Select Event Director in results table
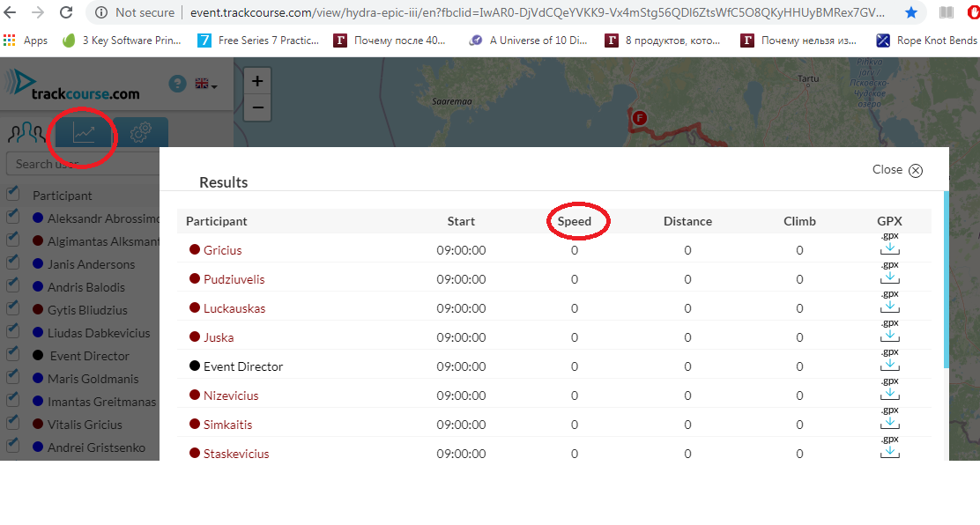Screen dimensions: 980x525 (x=243, y=366)
